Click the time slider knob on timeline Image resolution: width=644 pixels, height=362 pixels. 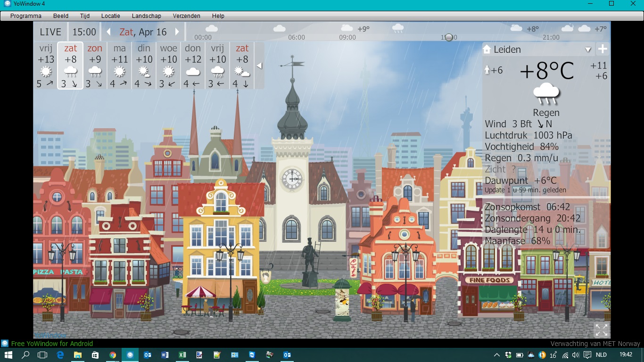pos(449,37)
